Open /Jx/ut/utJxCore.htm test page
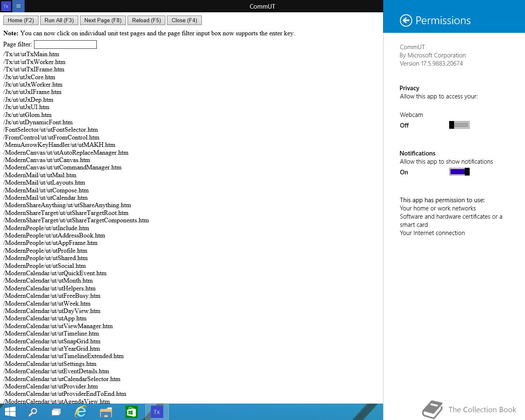The height and width of the screenshot is (420, 525). coord(29,77)
